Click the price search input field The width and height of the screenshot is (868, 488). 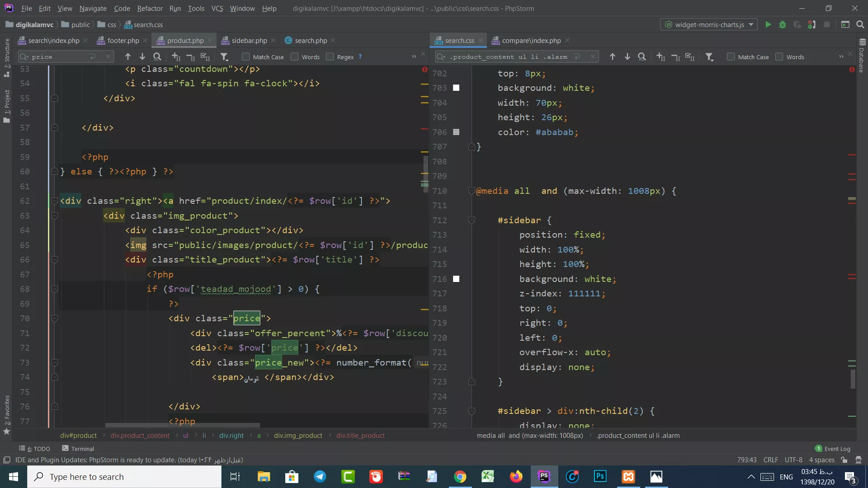coord(59,56)
